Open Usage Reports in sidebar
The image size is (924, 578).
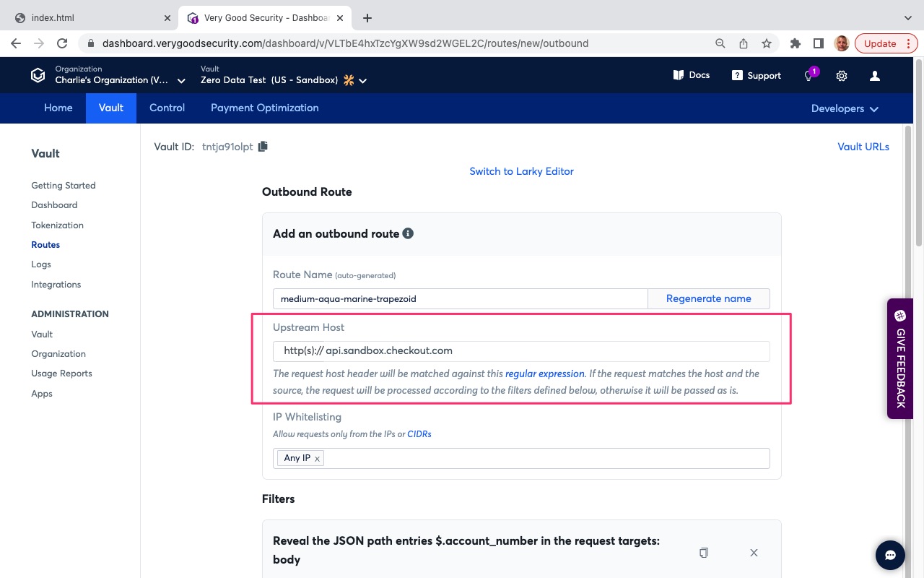click(x=61, y=374)
